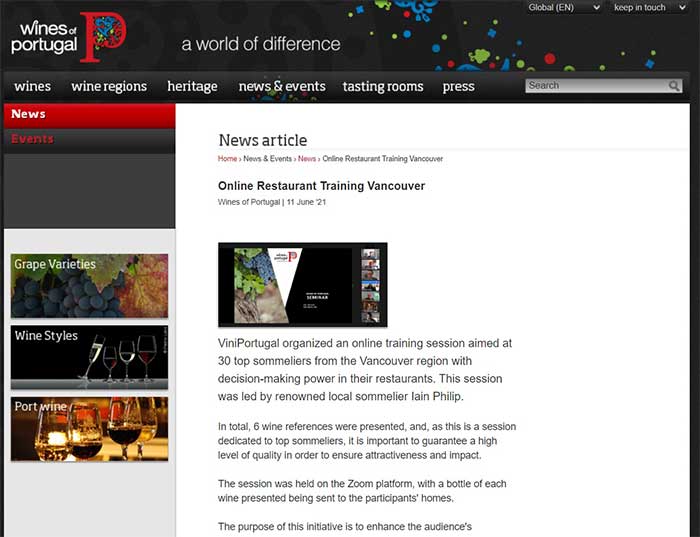Open the Port wine banner
Image resolution: width=700 pixels, height=537 pixels.
pyautogui.click(x=89, y=429)
